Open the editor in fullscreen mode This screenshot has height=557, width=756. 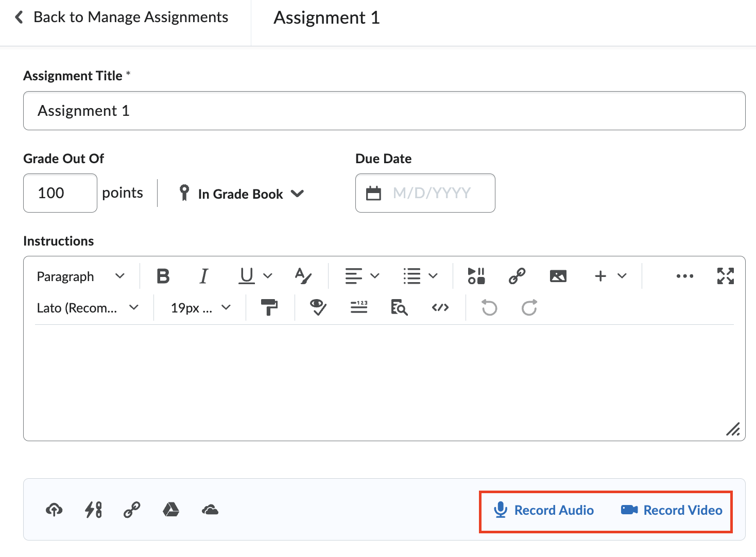pos(725,276)
